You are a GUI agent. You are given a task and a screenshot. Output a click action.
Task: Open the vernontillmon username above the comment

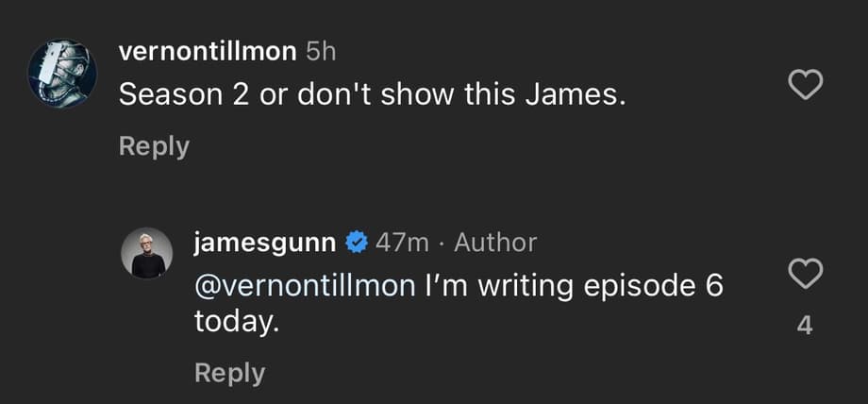click(208, 53)
